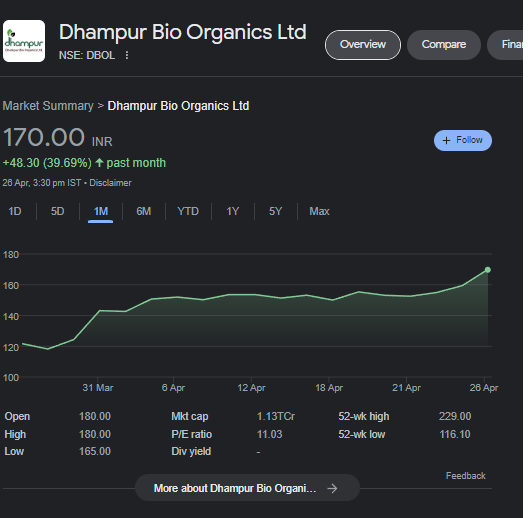The height and width of the screenshot is (518, 528).
Task: Click the Low value 165.00
Action: (x=95, y=451)
